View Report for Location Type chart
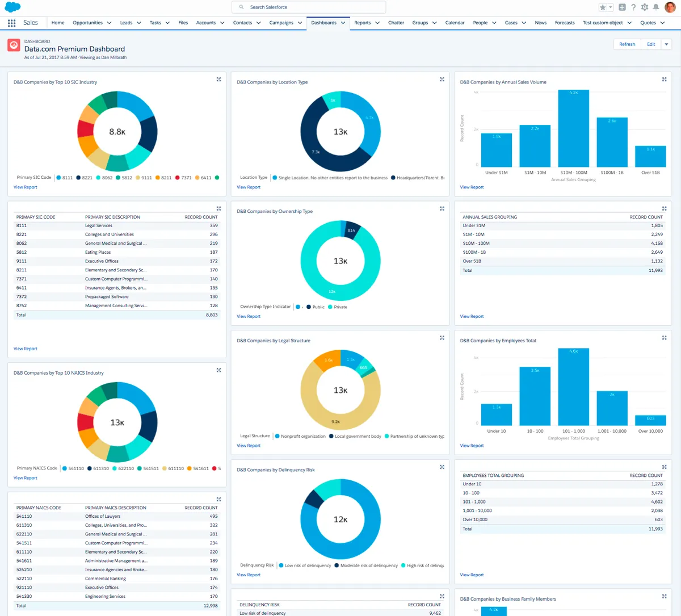681x616 pixels. [249, 187]
